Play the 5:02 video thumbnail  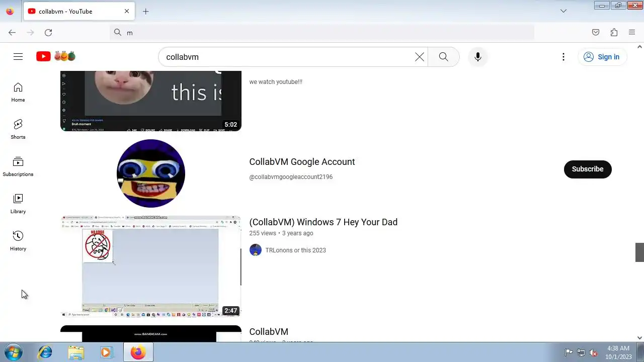[x=151, y=101]
